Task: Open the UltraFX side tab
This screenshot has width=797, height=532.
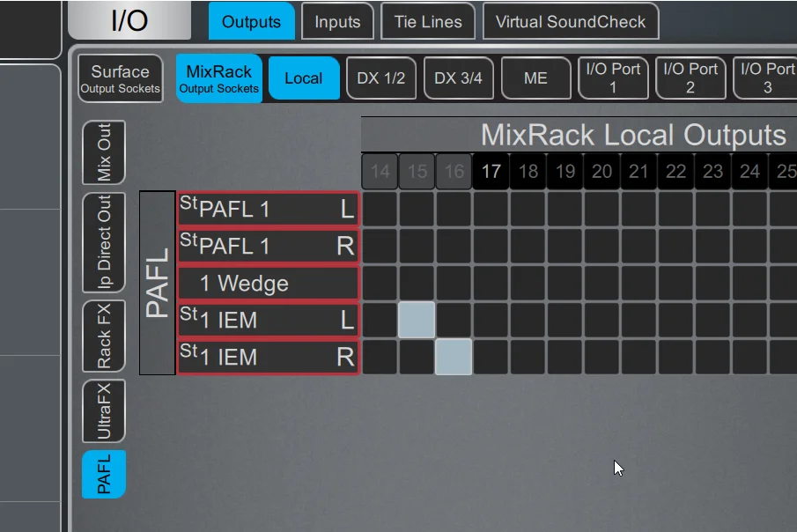Action: tap(104, 411)
